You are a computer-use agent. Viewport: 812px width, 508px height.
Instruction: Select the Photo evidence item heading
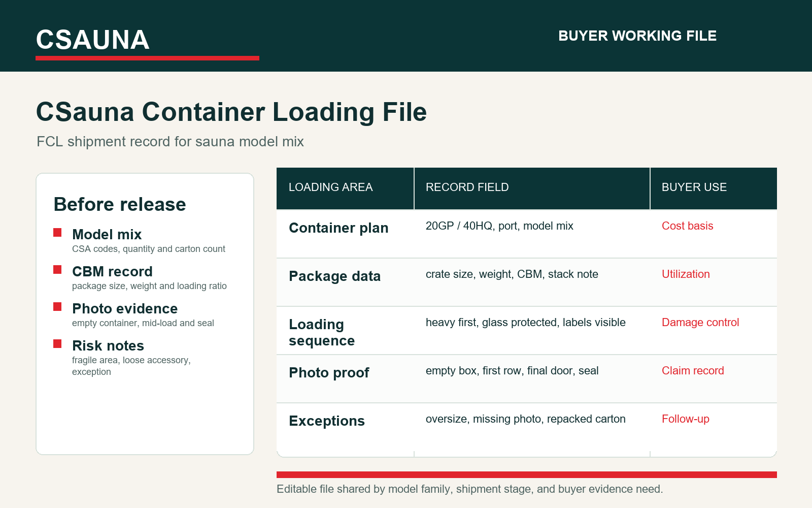click(x=125, y=308)
